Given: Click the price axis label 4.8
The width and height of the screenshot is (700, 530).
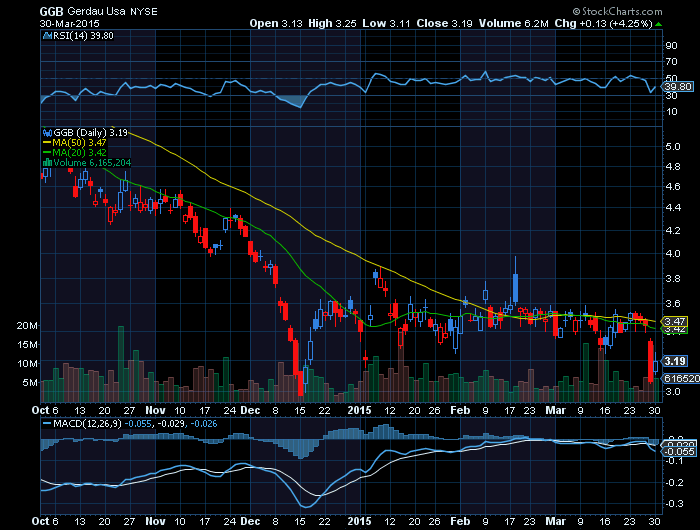Looking at the screenshot, I should (673, 167).
